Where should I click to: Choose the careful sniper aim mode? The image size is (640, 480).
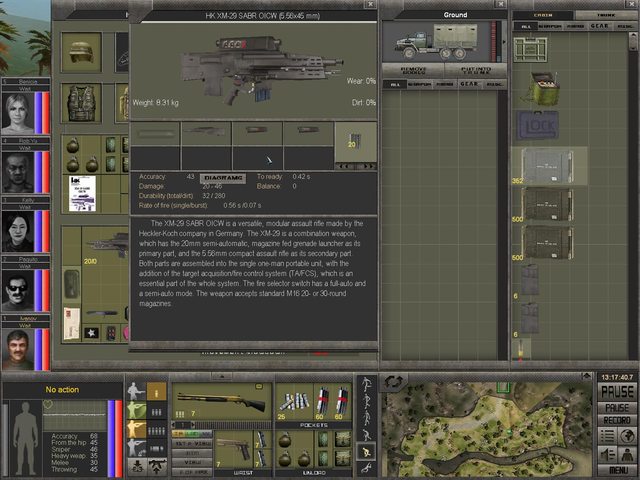pyautogui.click(x=136, y=447)
